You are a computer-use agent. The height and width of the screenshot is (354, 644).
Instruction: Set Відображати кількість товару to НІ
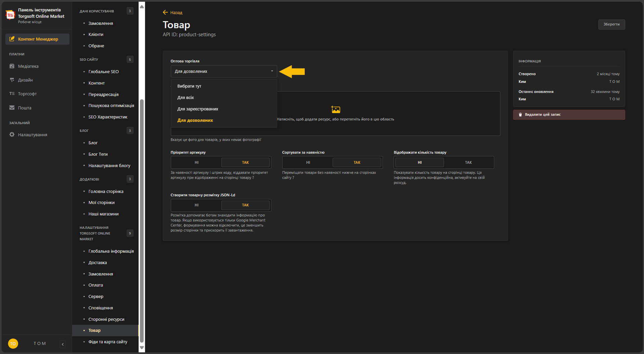click(419, 162)
